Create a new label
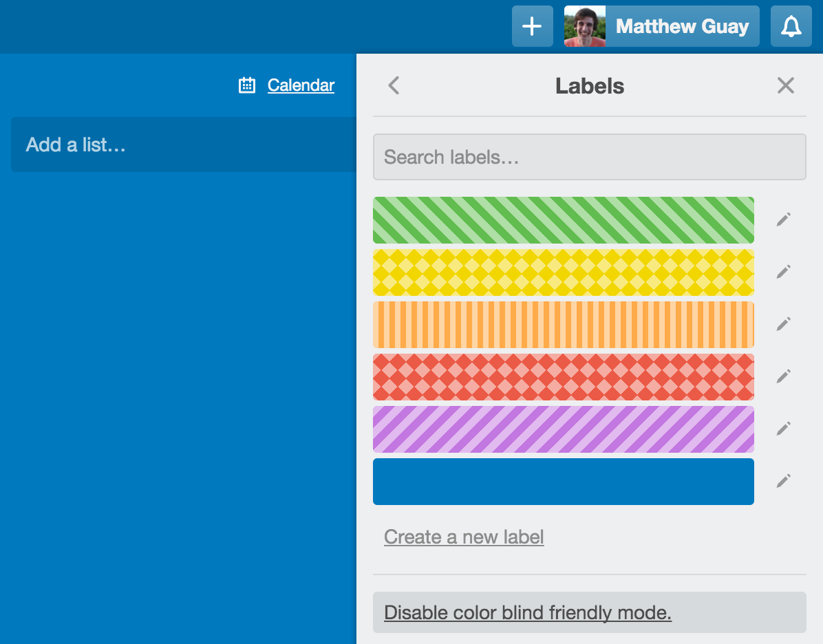Viewport: 823px width, 644px height. click(x=463, y=537)
